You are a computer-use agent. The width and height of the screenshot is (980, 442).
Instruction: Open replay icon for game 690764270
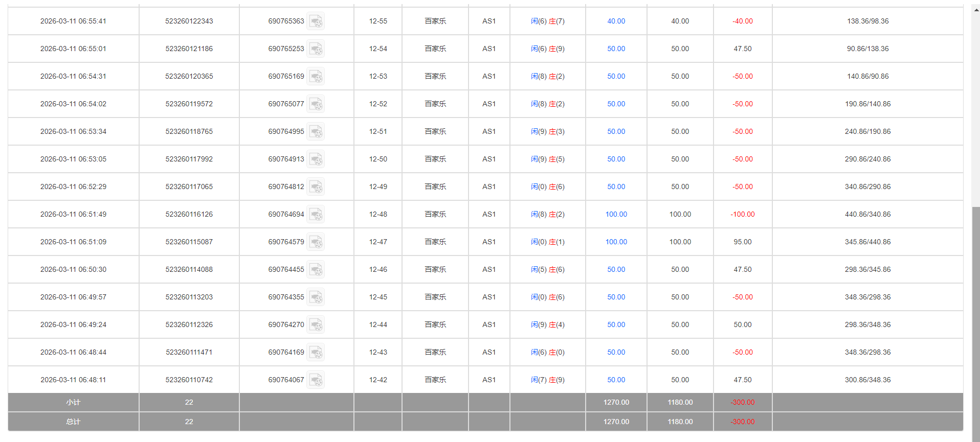(316, 325)
